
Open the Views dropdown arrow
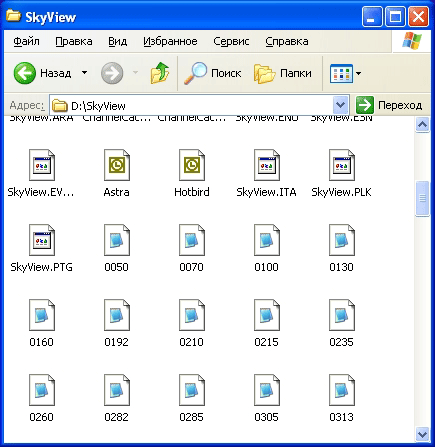pos(359,73)
